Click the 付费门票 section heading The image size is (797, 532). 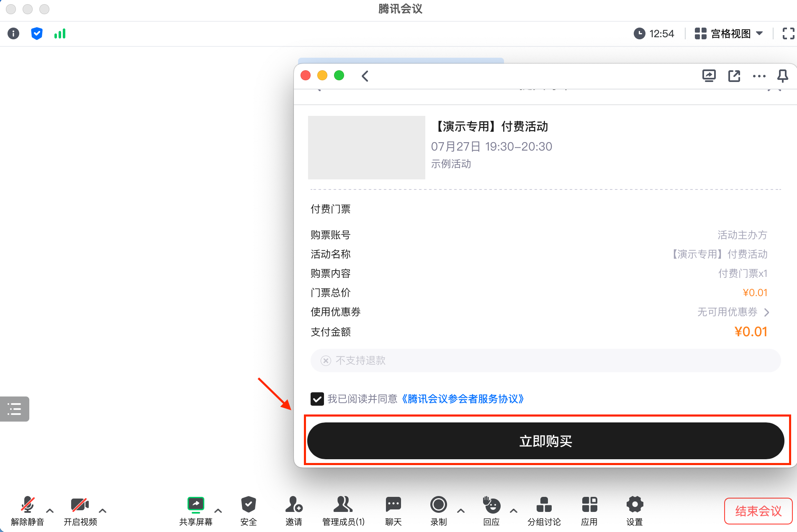(x=331, y=209)
